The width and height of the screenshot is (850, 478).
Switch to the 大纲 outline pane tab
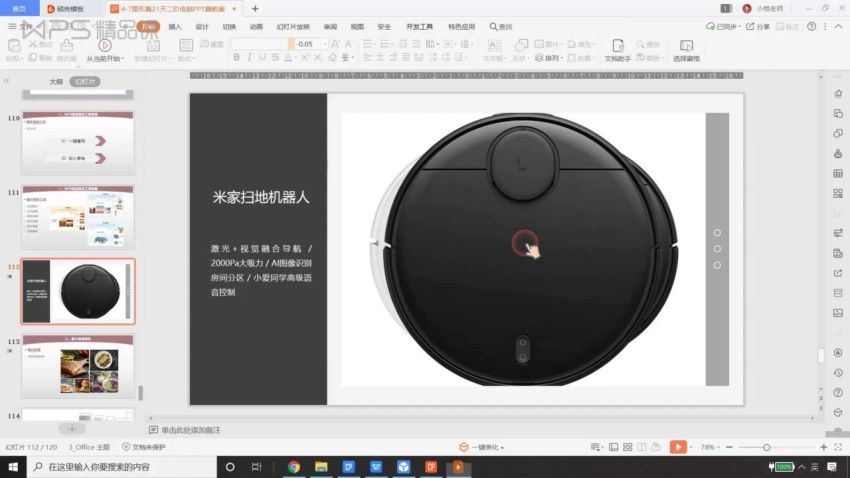point(56,81)
